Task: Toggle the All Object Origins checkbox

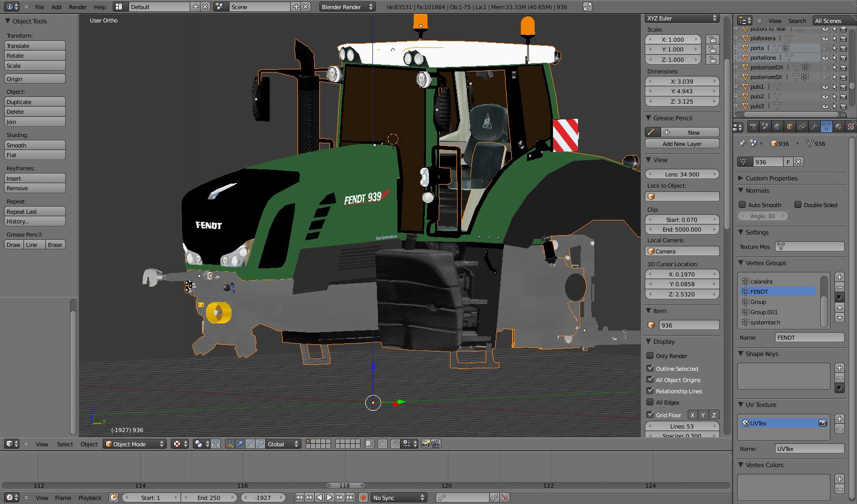Action: click(650, 380)
